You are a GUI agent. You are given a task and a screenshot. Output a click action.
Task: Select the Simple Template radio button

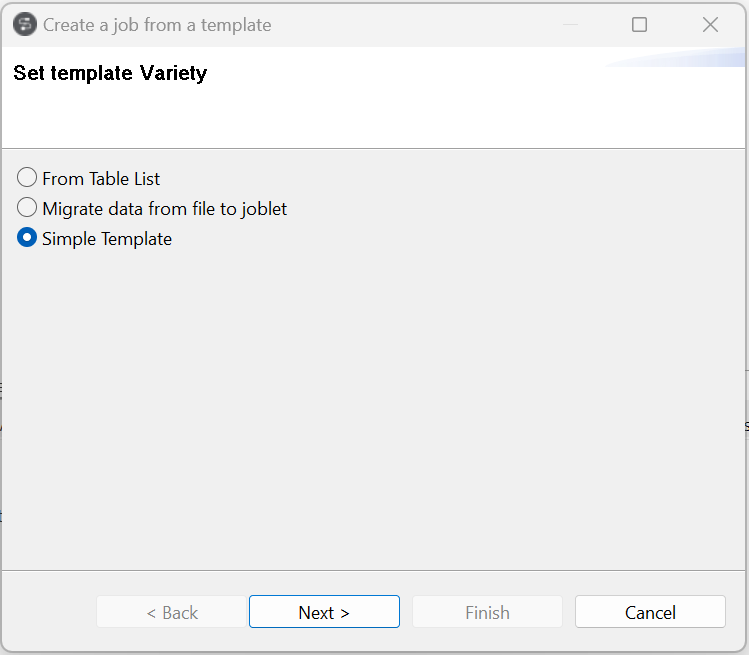click(27, 239)
